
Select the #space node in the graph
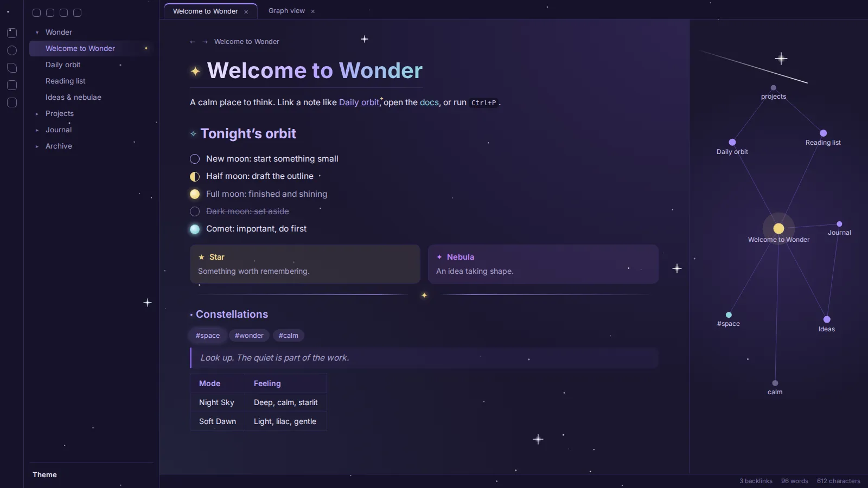coord(729,315)
